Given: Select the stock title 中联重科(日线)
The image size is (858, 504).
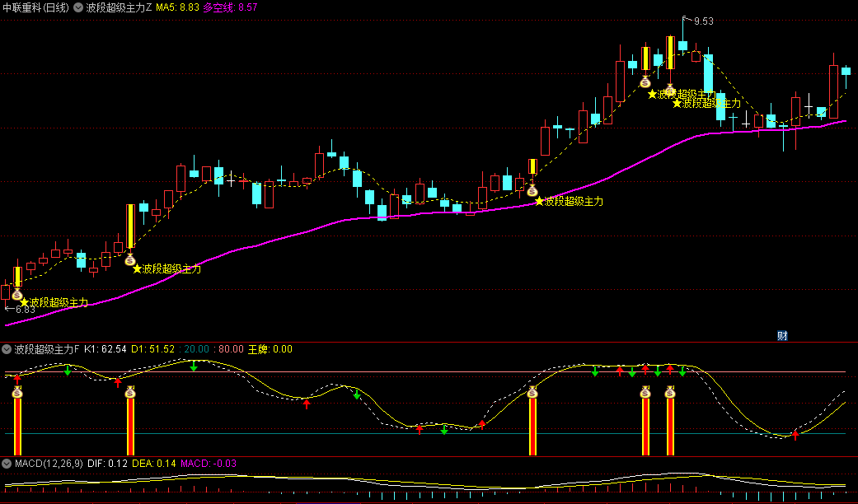Looking at the screenshot, I should point(36,7).
